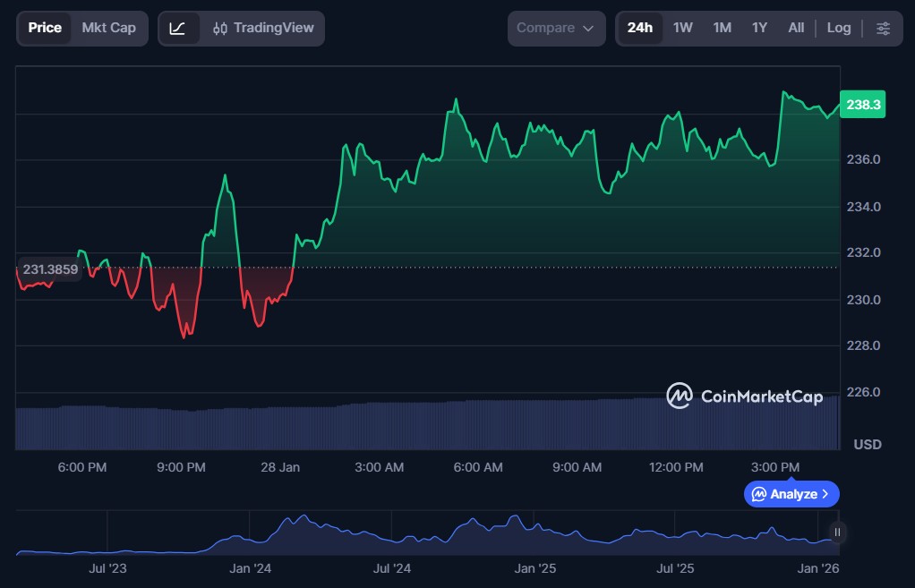Click the CoinMarketCap watermark logo
This screenshot has height=588, width=915.
[x=744, y=396]
